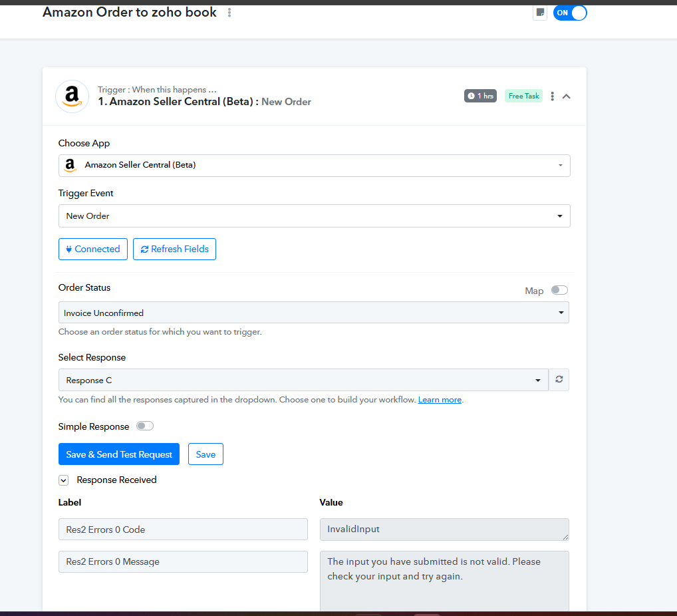Uncheck the Response Received checkbox
This screenshot has height=616, width=677.
[63, 480]
